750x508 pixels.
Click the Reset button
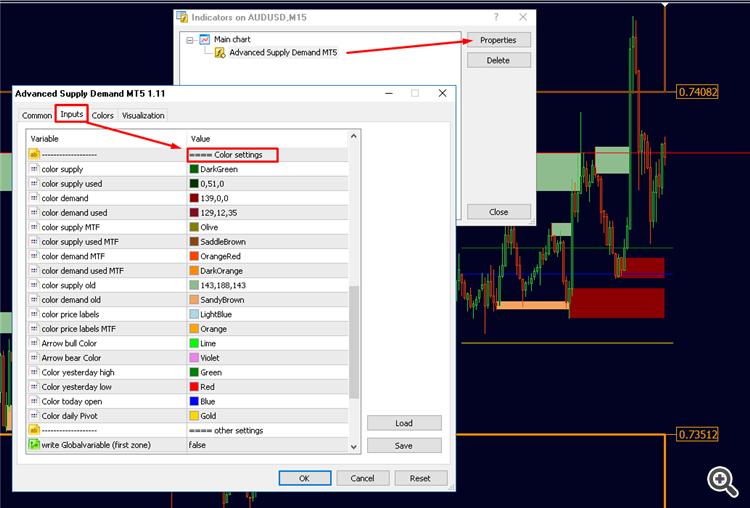pos(420,478)
